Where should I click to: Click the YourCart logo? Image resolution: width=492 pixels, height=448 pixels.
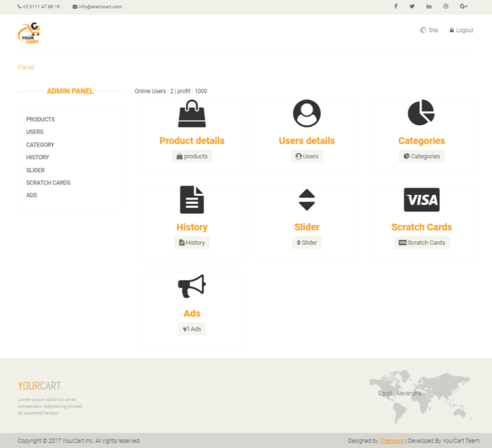tap(29, 33)
